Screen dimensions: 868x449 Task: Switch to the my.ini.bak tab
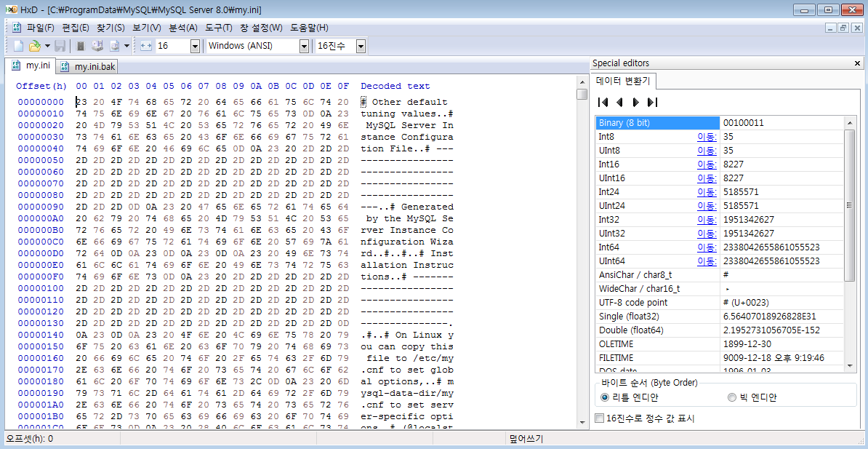coord(87,67)
